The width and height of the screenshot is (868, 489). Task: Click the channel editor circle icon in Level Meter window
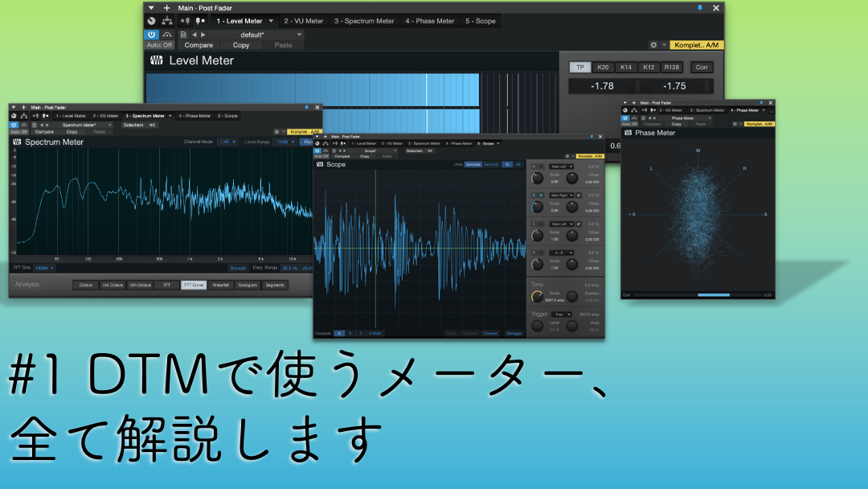click(152, 21)
